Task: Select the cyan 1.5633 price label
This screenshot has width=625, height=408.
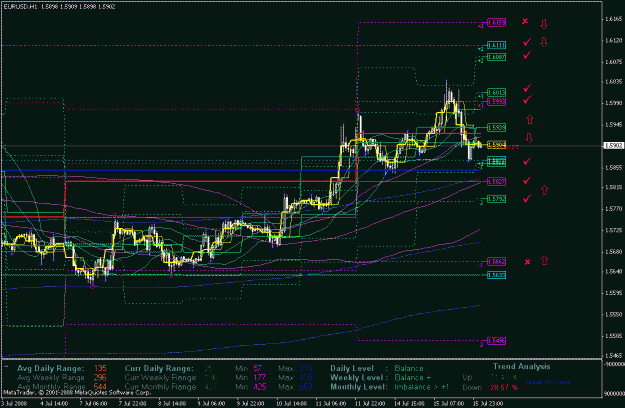Action: pos(497,275)
